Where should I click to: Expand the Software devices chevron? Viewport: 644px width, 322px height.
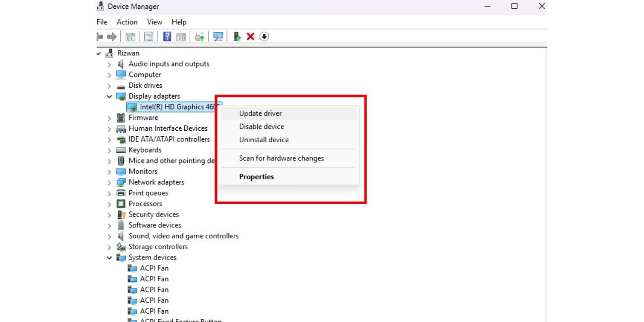pos(109,226)
